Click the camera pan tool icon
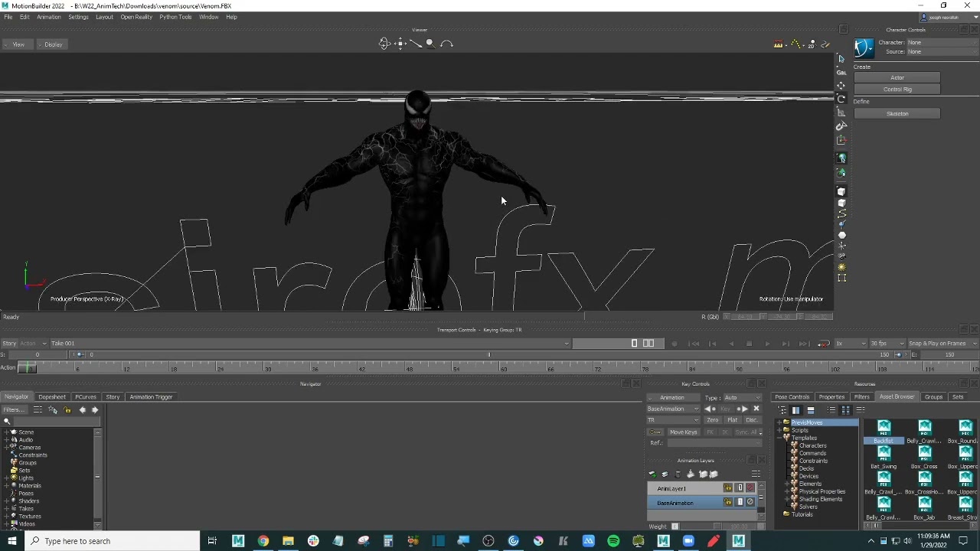This screenshot has height=551, width=980. pos(400,44)
